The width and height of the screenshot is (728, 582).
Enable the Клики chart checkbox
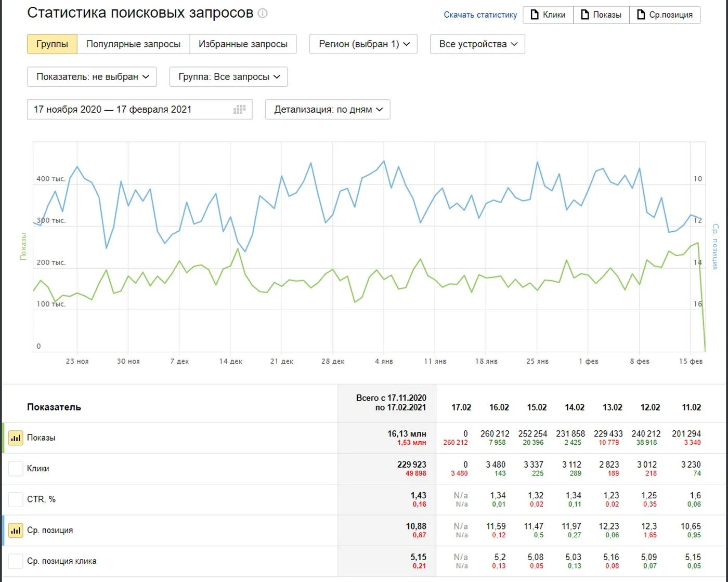point(16,469)
